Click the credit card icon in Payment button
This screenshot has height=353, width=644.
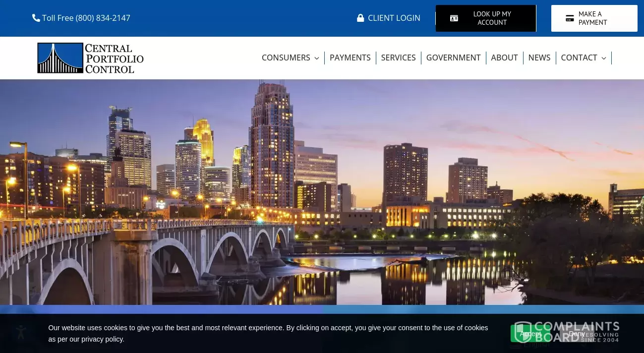[x=570, y=18]
